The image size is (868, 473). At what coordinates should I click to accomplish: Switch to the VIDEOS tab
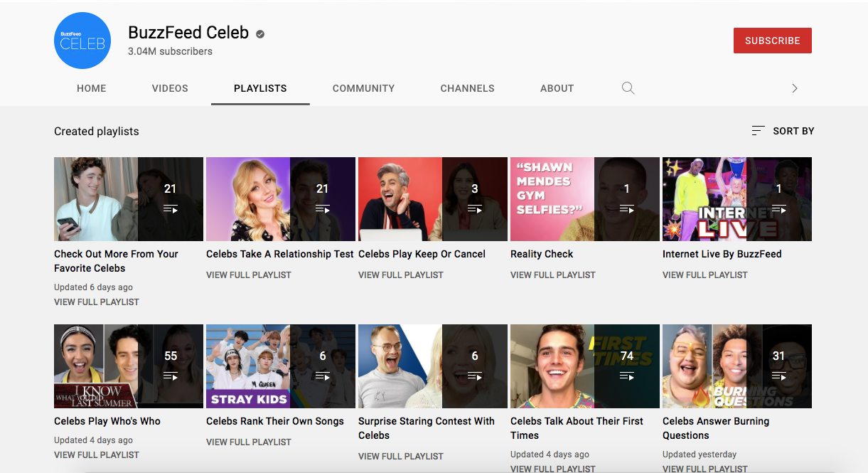[x=170, y=88]
